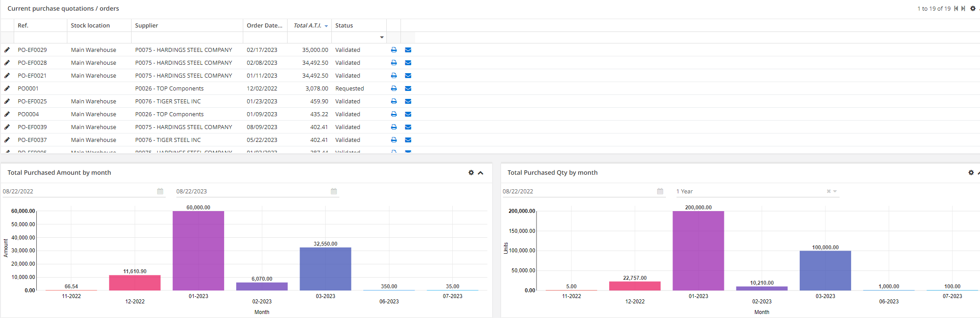Open calendar picker for amount chart start date
Viewport: 980px width, 318px height.
point(160,191)
